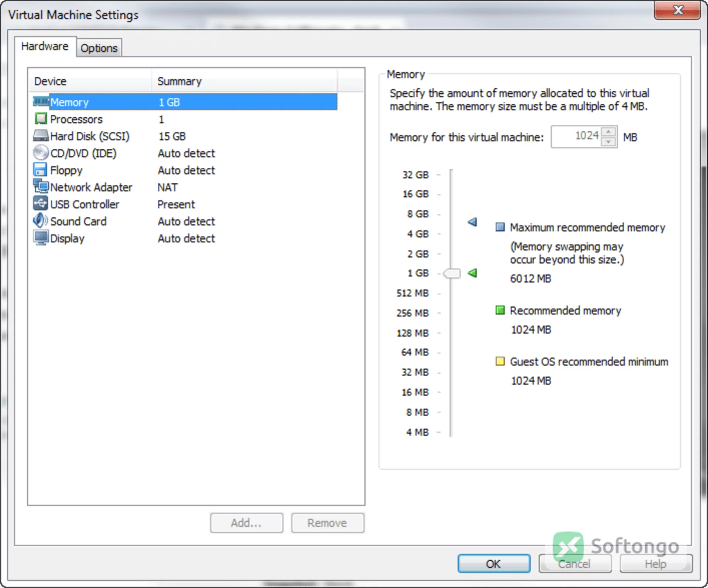Click the USB Controller icon
The width and height of the screenshot is (708, 588).
[41, 204]
